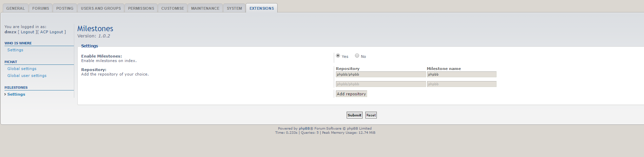Click the phpBB link in footer
This screenshot has height=157, width=644.
point(304,128)
